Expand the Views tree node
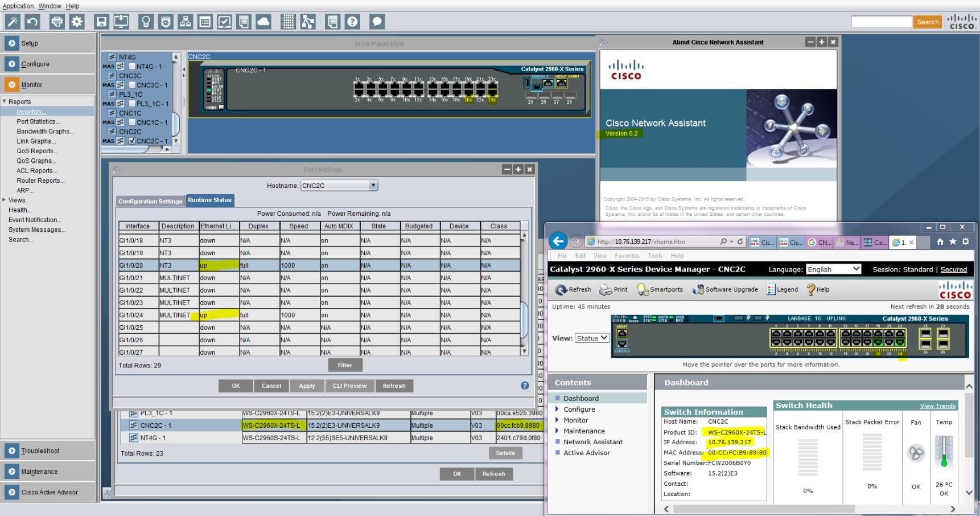980x516 pixels. [4, 200]
